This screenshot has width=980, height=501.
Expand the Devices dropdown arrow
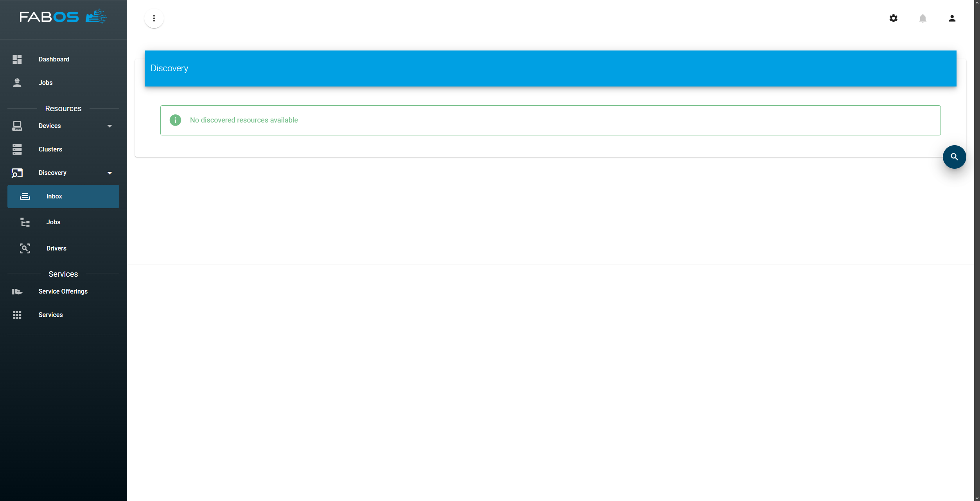(109, 126)
